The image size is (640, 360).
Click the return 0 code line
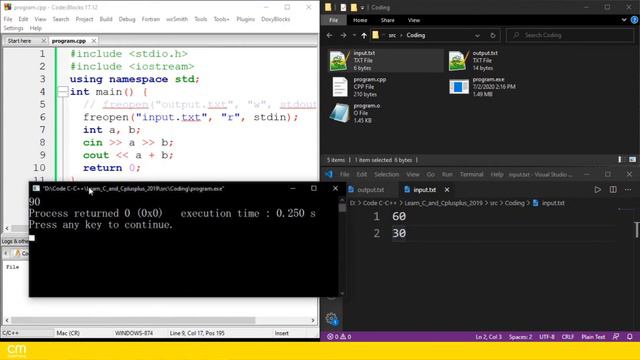pyautogui.click(x=111, y=168)
